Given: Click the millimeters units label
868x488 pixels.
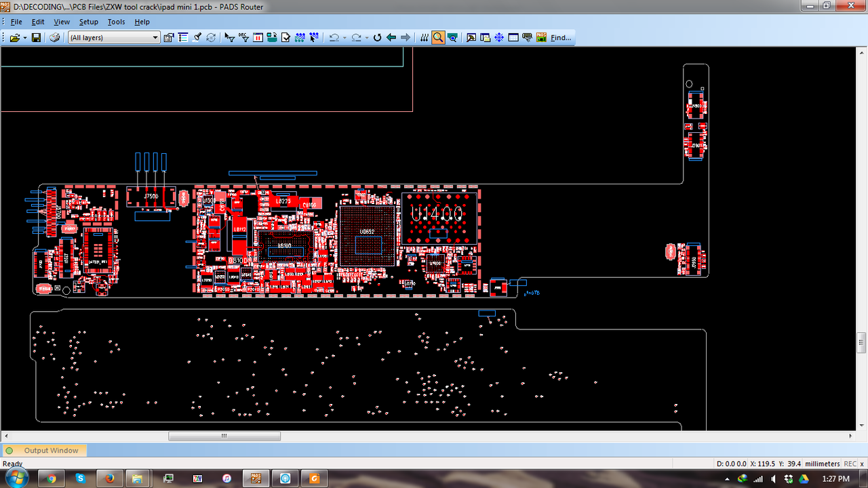Looking at the screenshot, I should pos(823,464).
